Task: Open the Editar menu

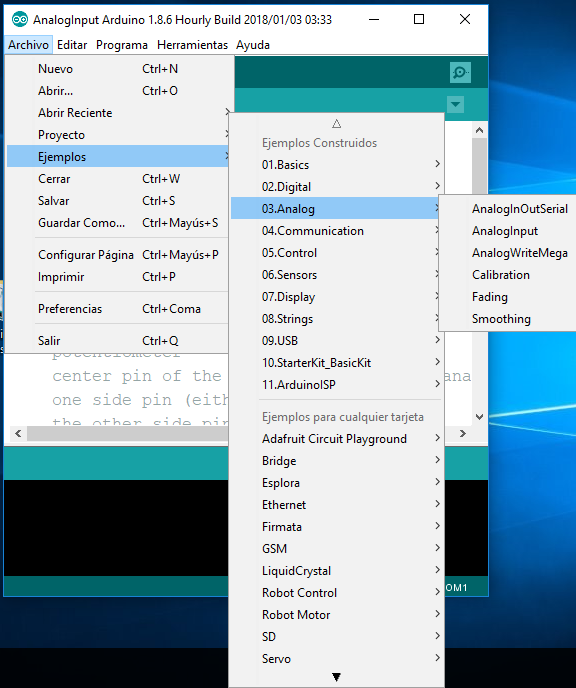Action: 72,45
